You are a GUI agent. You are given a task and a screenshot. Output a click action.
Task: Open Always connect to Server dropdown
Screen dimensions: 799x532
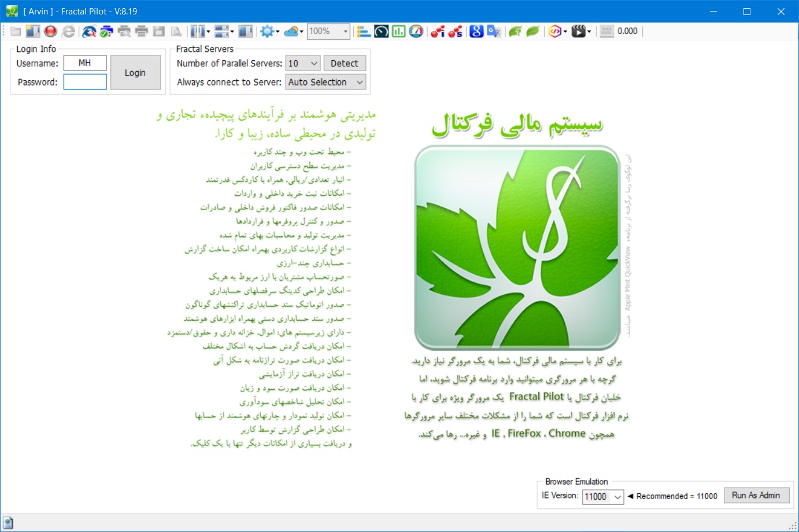coord(326,82)
